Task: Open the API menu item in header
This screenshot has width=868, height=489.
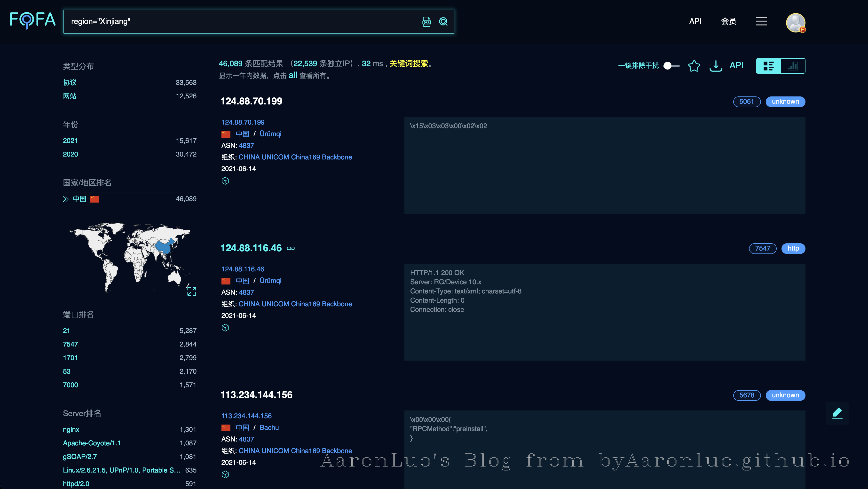Action: 695,21
